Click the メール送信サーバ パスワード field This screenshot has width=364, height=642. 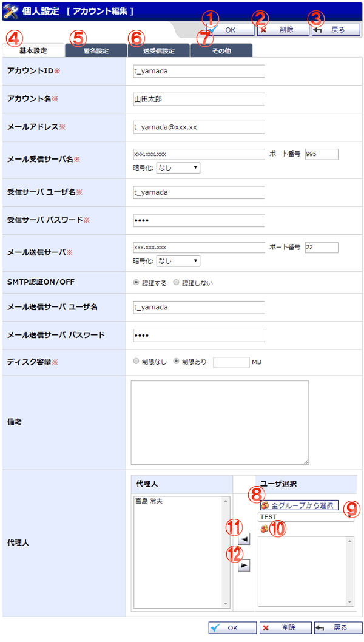[x=199, y=336]
